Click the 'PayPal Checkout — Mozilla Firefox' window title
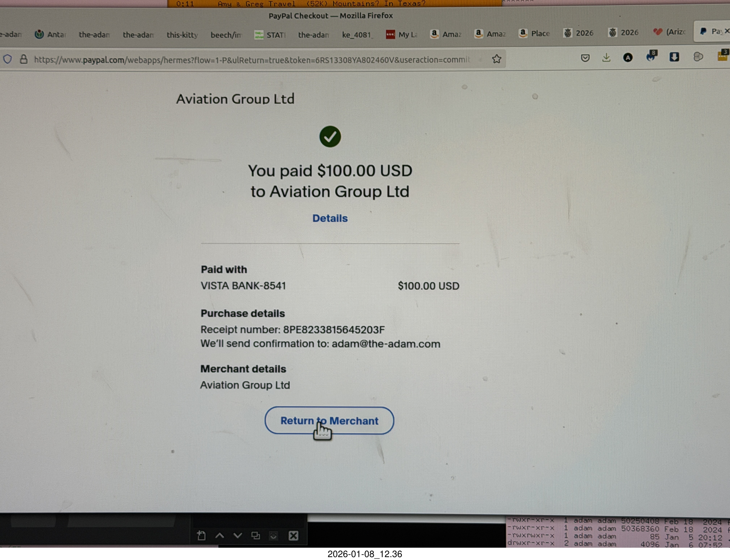 (331, 16)
